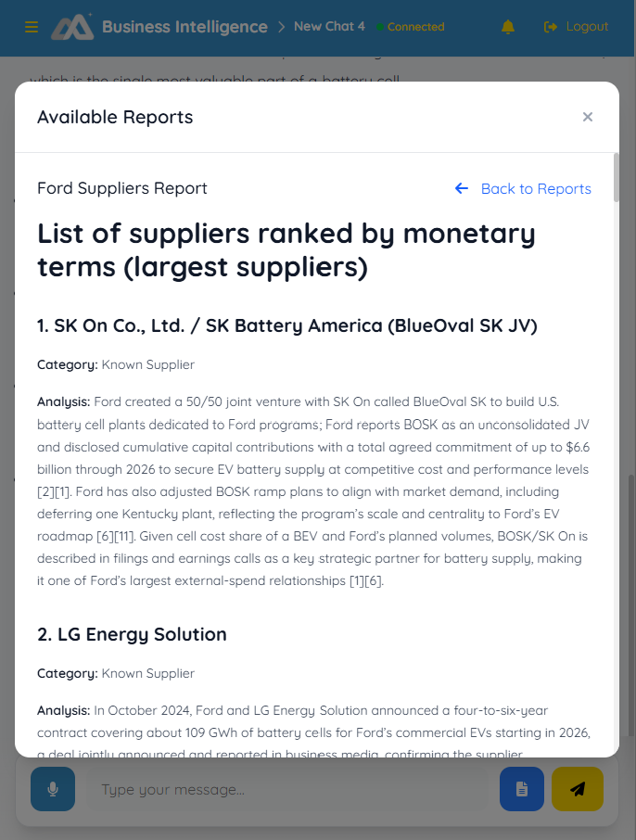The height and width of the screenshot is (840, 636).
Task: Focus the 'Type your message...' field
Action: pos(289,790)
